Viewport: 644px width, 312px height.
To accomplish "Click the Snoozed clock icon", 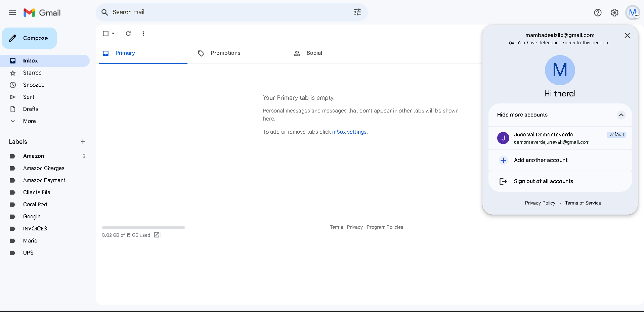I will point(13,85).
